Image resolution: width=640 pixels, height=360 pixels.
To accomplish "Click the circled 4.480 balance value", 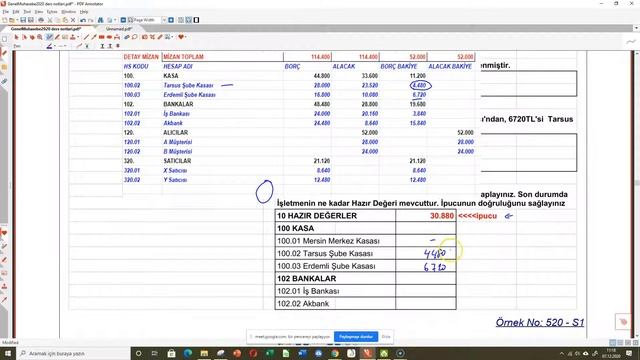I will pyautogui.click(x=420, y=85).
